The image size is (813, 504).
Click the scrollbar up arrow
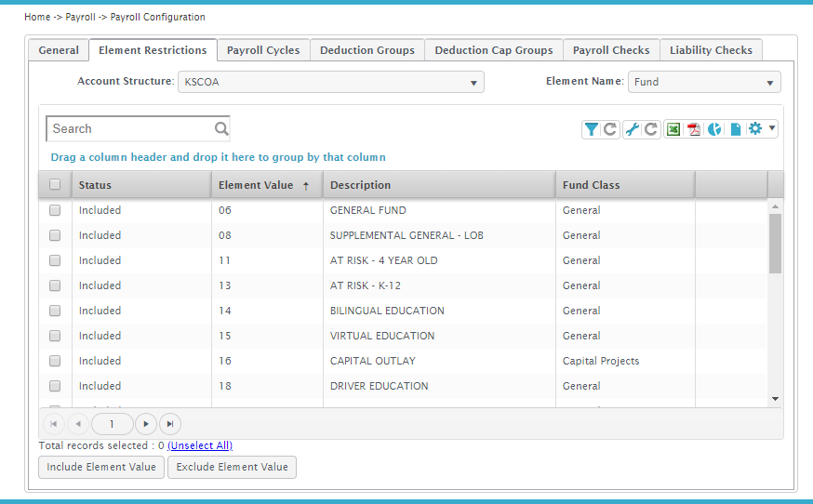click(x=775, y=206)
